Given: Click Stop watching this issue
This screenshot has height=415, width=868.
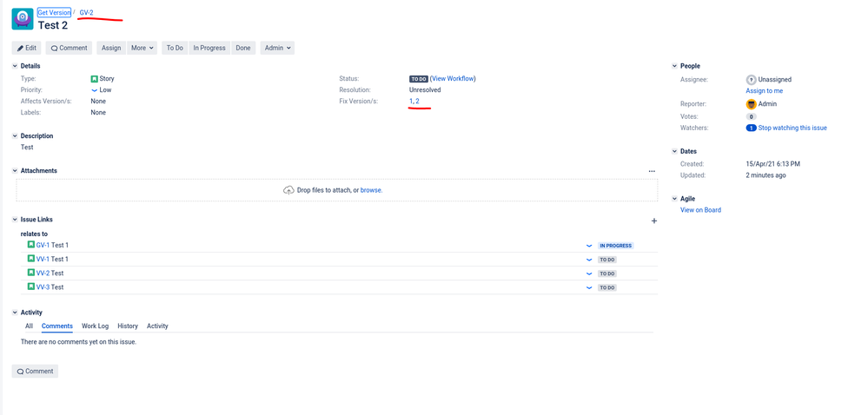Looking at the screenshot, I should (x=792, y=128).
